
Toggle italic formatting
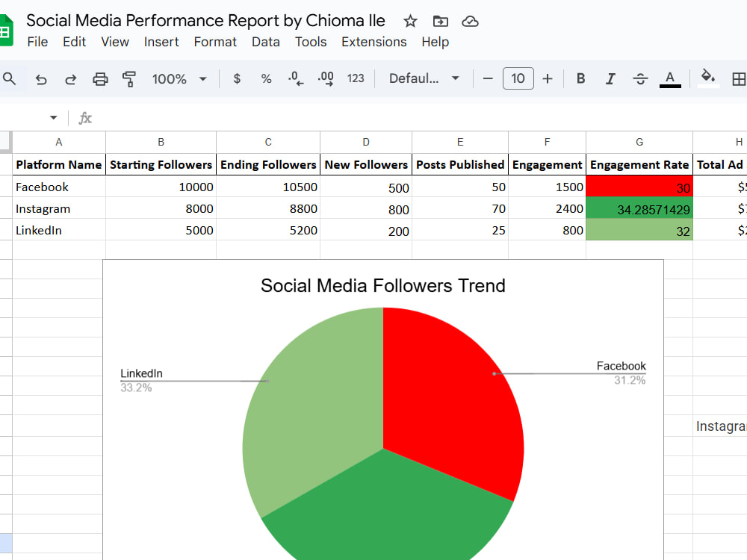(610, 78)
